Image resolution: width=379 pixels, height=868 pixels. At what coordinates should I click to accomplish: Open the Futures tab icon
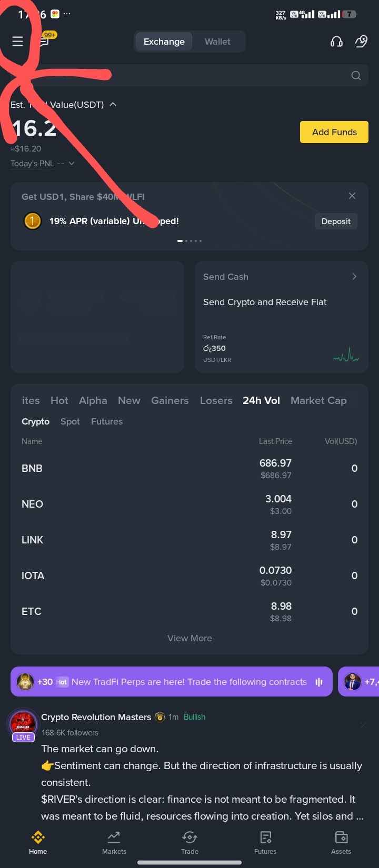click(265, 837)
